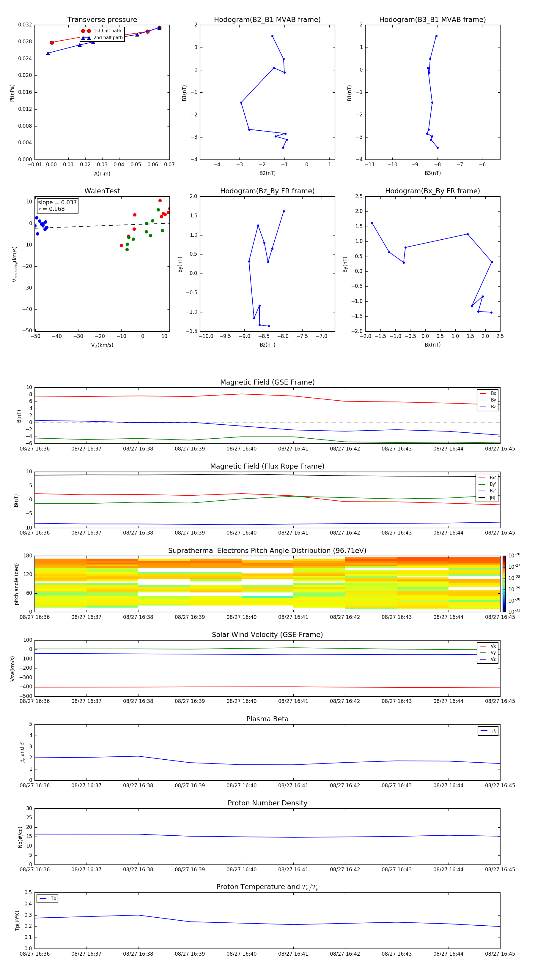The image size is (535, 980).
Task: Select Bz' in the flux rope legend
Action: click(487, 491)
